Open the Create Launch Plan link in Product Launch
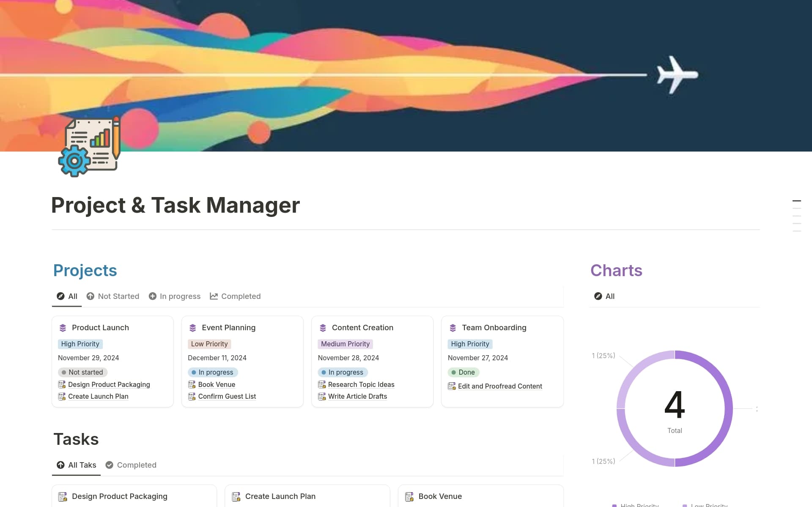The height and width of the screenshot is (507, 812). (98, 396)
